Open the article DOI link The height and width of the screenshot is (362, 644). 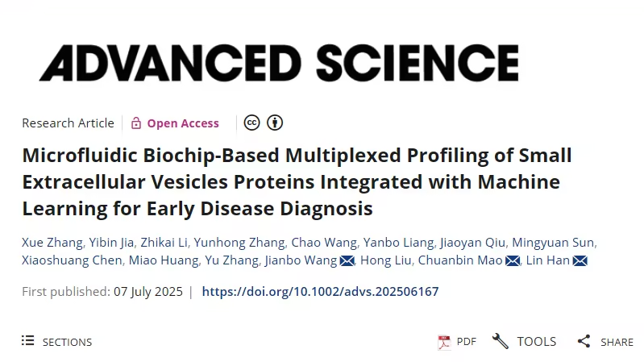point(320,291)
